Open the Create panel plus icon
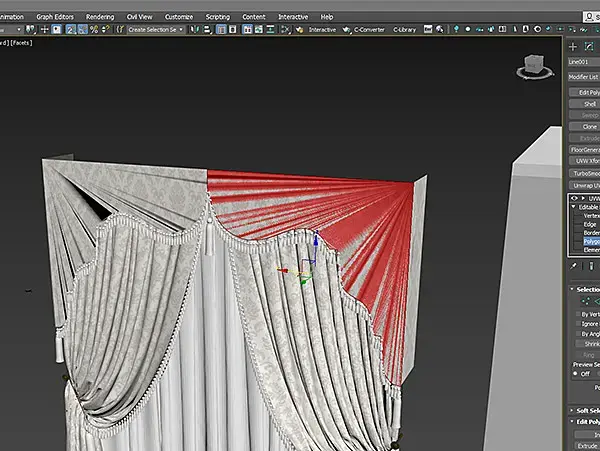 pyautogui.click(x=573, y=46)
